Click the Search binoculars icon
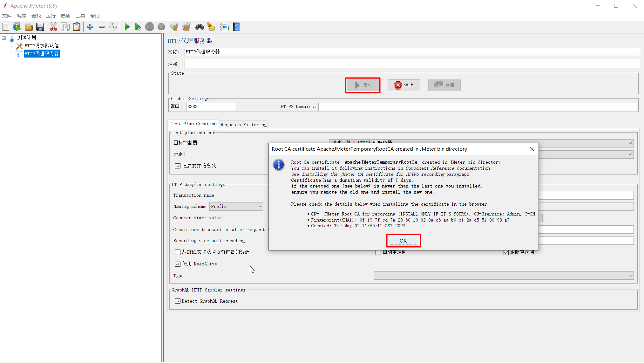The image size is (644, 363). [x=200, y=27]
